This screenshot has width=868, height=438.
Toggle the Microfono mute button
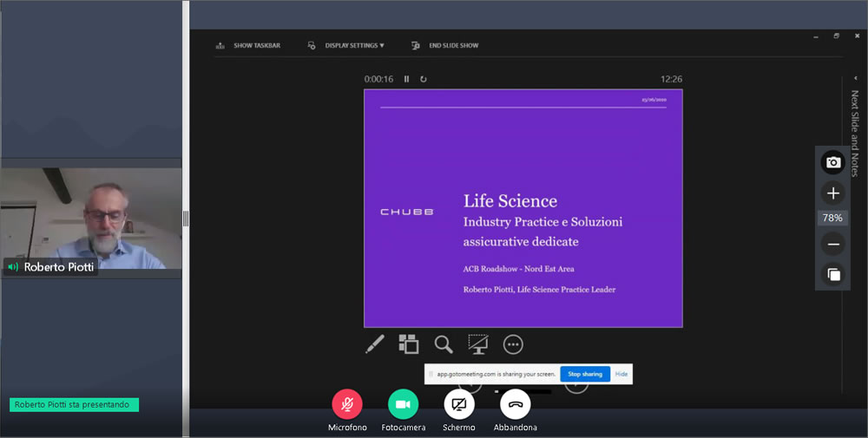pos(347,404)
